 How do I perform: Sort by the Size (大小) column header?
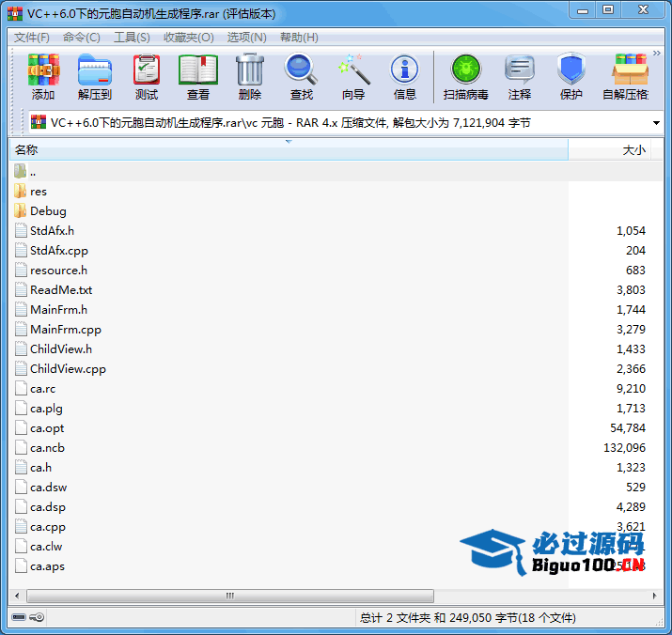pyautogui.click(x=609, y=150)
